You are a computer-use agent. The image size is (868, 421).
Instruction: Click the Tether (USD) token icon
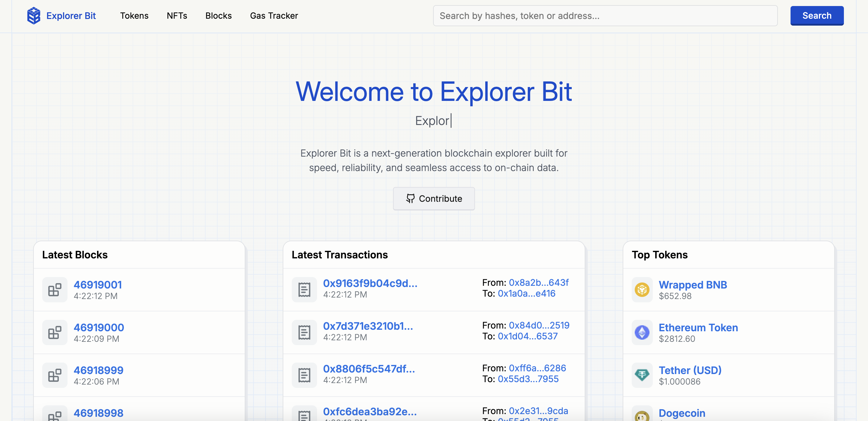(642, 375)
